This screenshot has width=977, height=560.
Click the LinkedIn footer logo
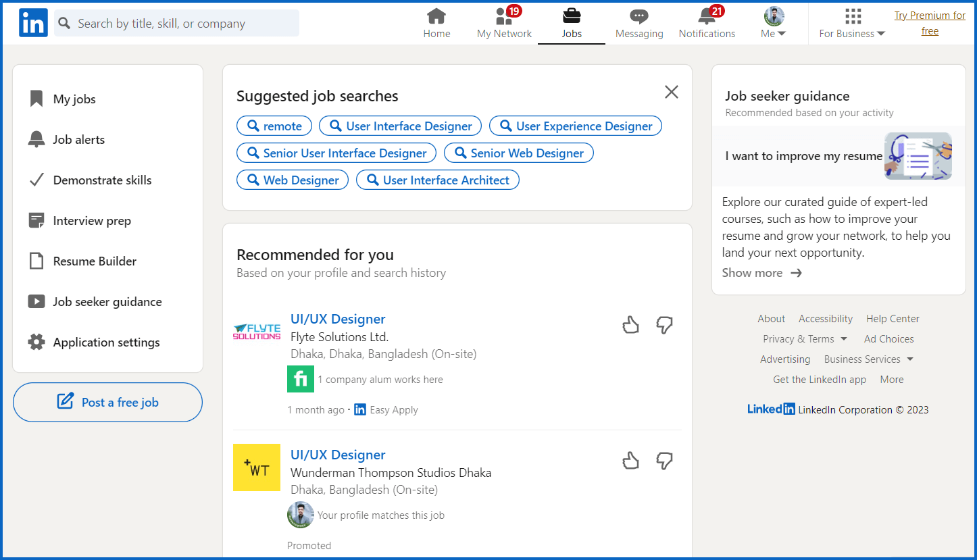pyautogui.click(x=771, y=409)
